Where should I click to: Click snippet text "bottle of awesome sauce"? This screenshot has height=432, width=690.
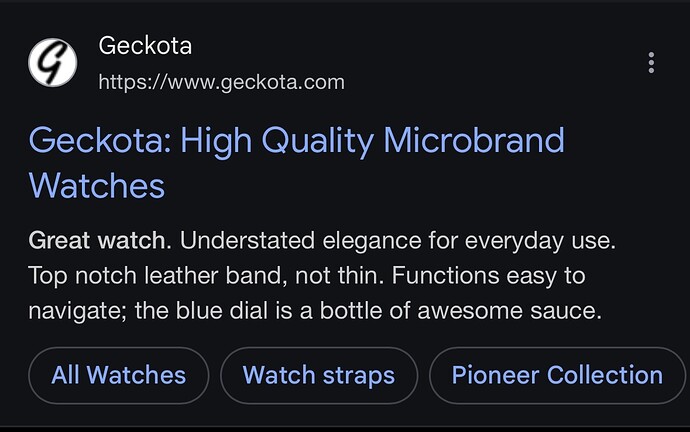pyautogui.click(x=460, y=311)
